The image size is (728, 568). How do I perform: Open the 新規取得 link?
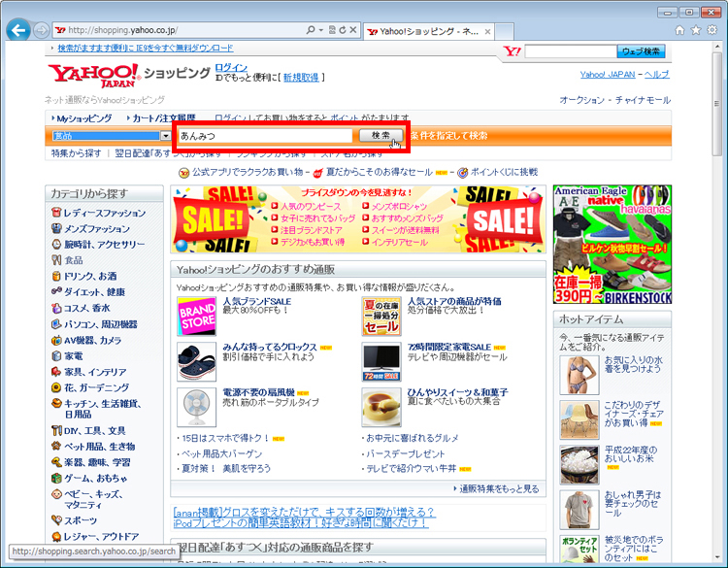click(x=301, y=78)
